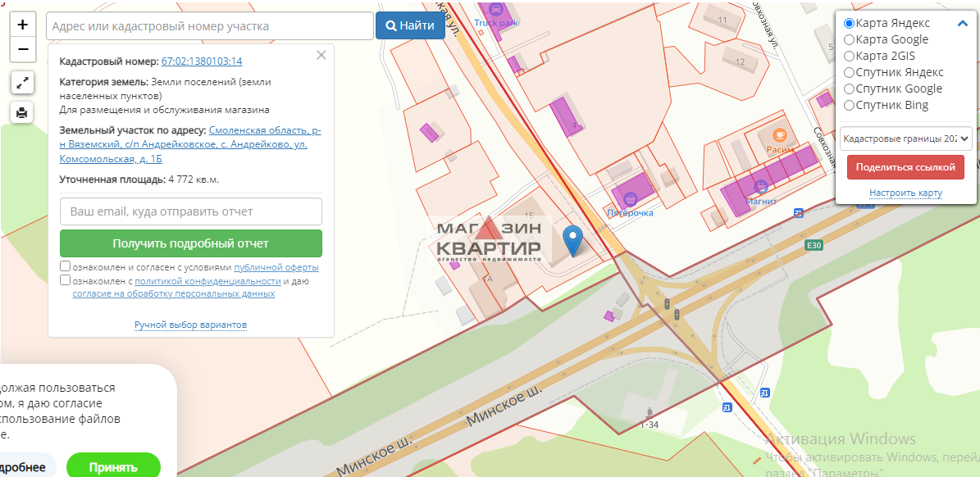Check the публичной оферты agreement box
The width and height of the screenshot is (980, 477).
coord(66,267)
